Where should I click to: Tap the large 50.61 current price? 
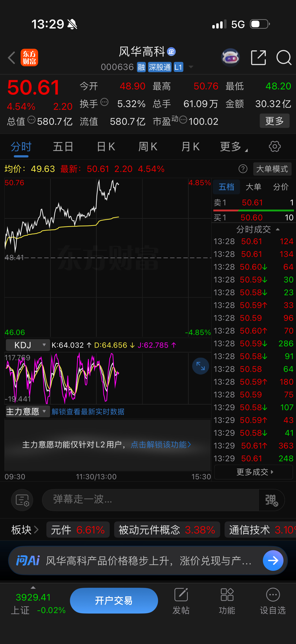pos(34,87)
